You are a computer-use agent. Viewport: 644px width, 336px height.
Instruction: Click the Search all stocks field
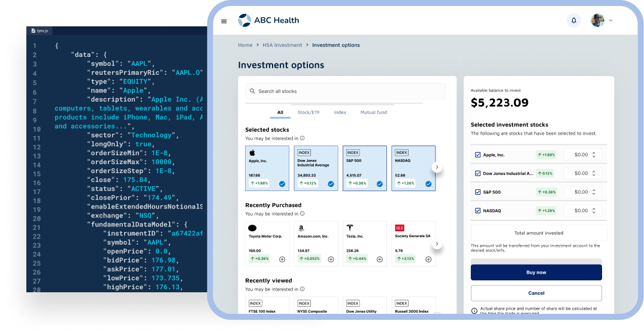345,92
